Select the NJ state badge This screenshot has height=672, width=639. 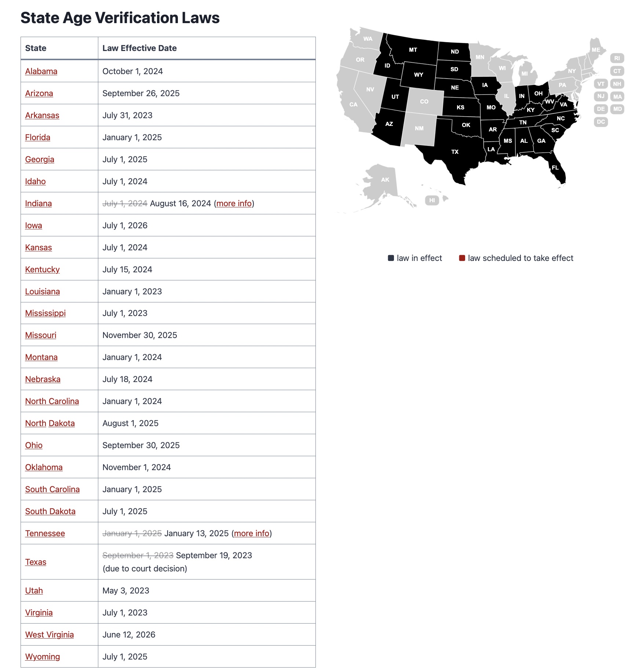(x=600, y=96)
